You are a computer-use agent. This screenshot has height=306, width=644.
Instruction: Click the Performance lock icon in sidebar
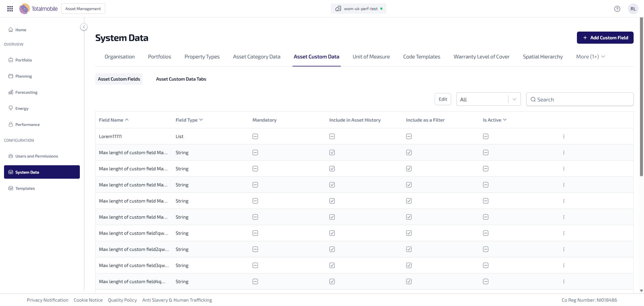click(x=11, y=124)
